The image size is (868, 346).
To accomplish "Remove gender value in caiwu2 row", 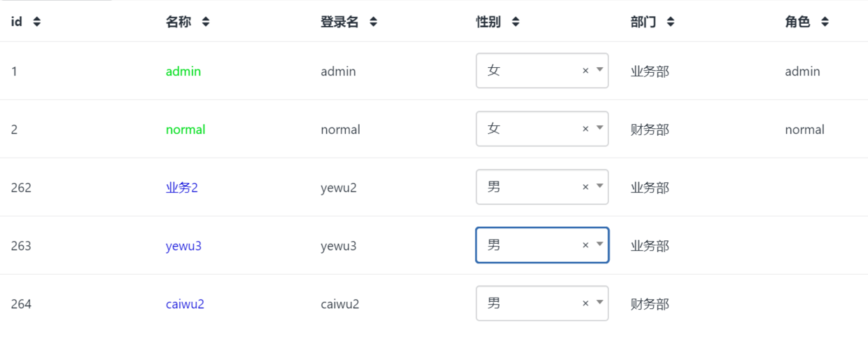I will (585, 303).
